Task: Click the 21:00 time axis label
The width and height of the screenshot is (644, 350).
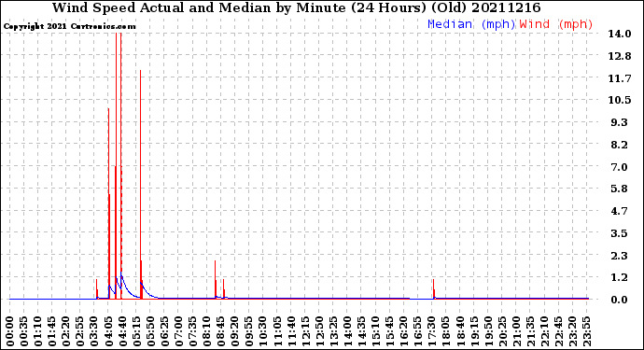Action: 516,330
